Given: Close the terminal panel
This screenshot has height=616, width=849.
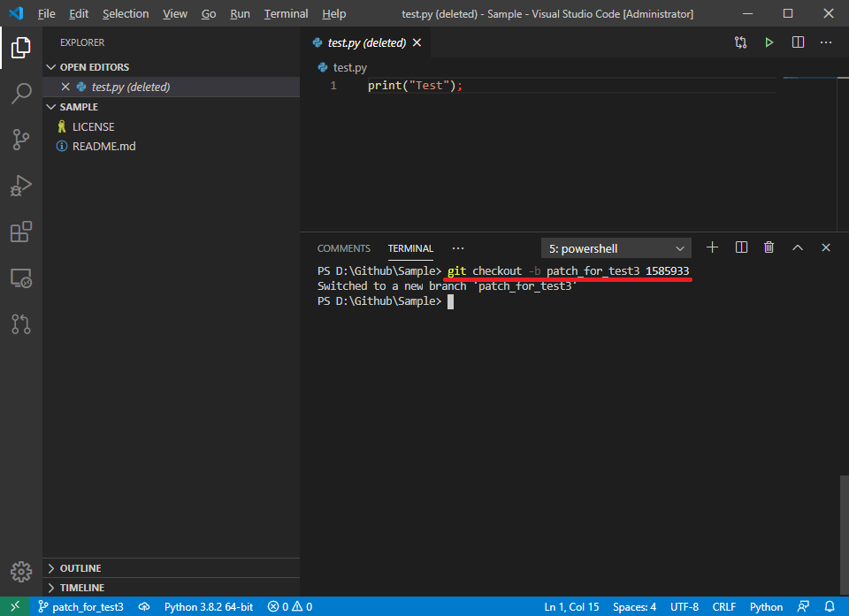Looking at the screenshot, I should coord(826,247).
